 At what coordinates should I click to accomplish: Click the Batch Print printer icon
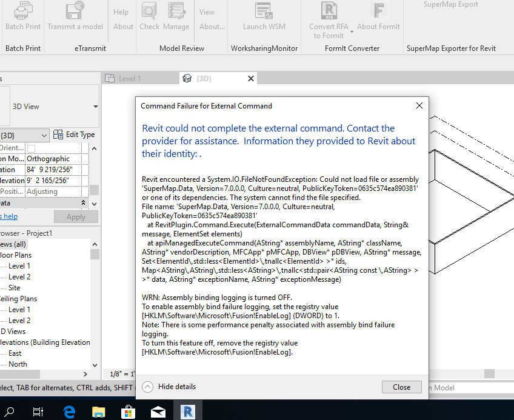23,10
